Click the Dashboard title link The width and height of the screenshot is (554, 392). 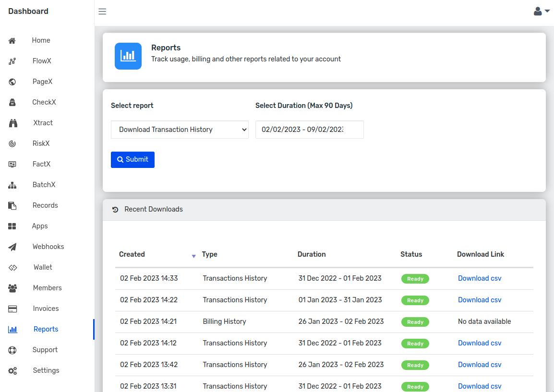coord(28,12)
